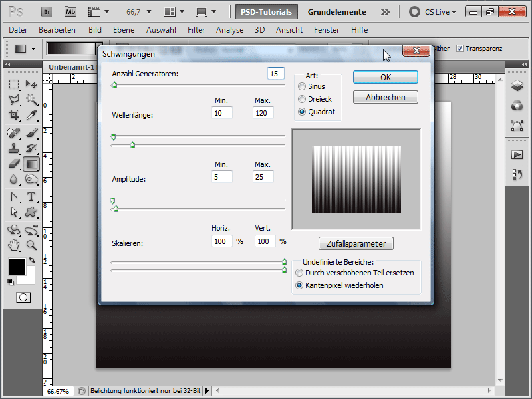Expand the status bar info arrow
The height and width of the screenshot is (399, 532).
[207, 391]
